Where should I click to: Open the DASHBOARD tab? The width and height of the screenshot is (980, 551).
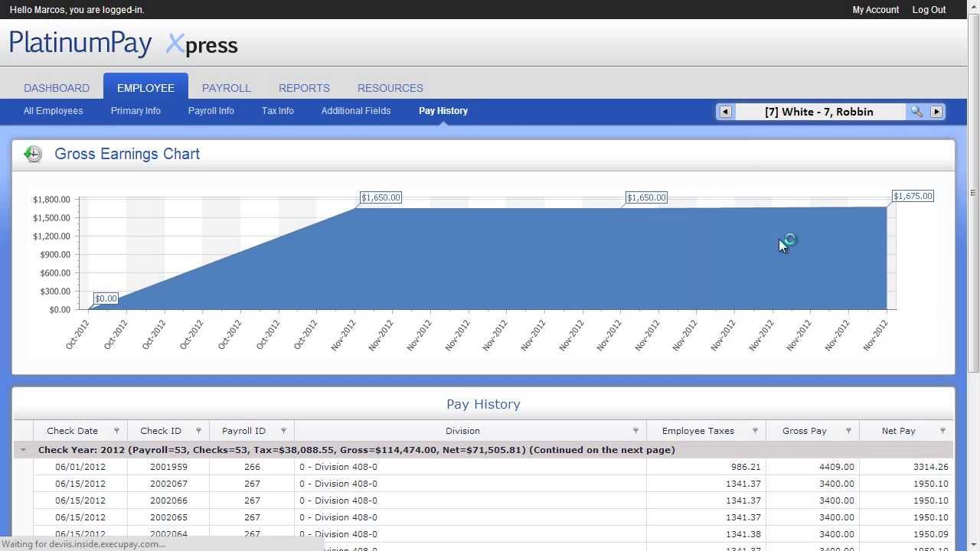[x=57, y=88]
